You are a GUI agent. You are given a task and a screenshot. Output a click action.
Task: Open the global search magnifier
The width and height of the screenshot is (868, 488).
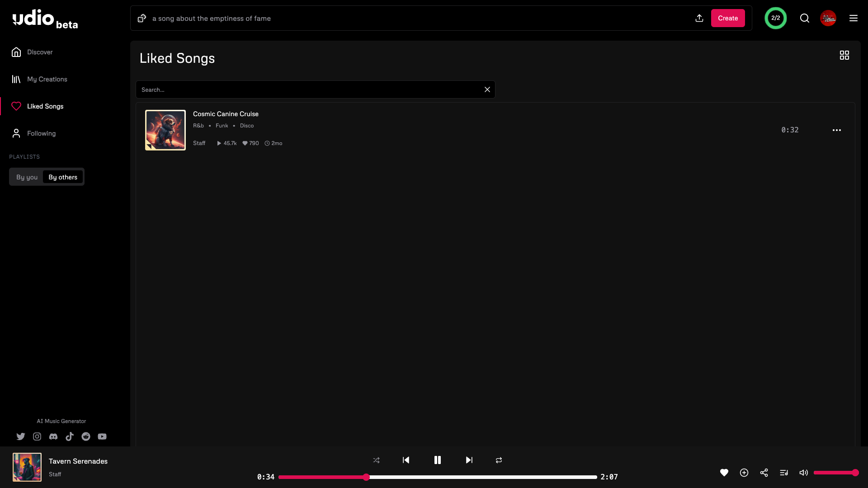click(804, 18)
